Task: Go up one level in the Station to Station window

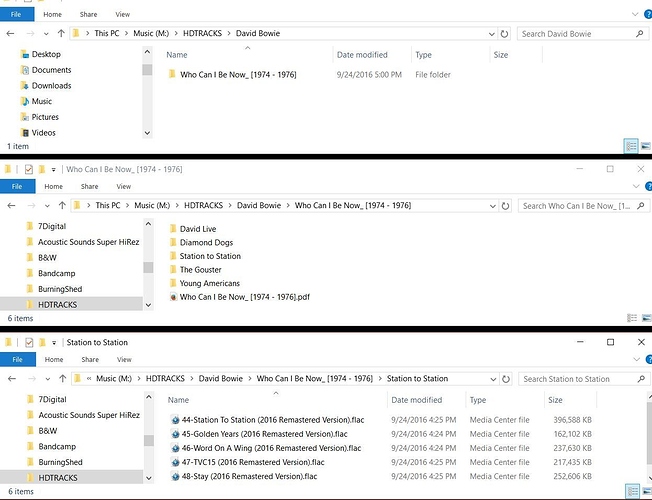Action: [x=63, y=379]
